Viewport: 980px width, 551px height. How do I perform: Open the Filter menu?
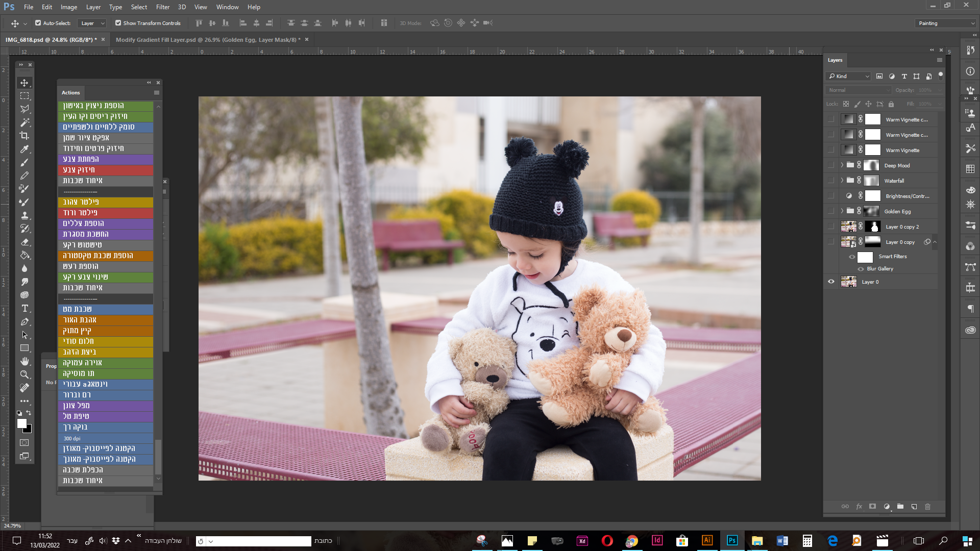162,7
